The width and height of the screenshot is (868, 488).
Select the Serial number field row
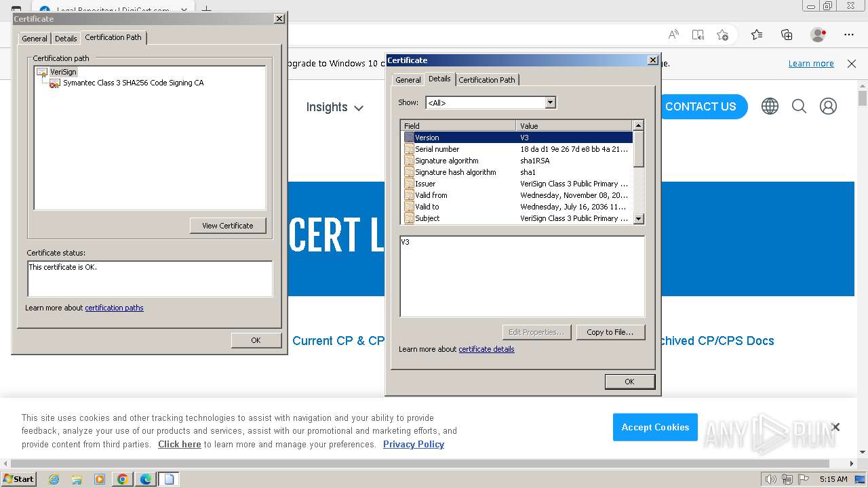coord(517,149)
